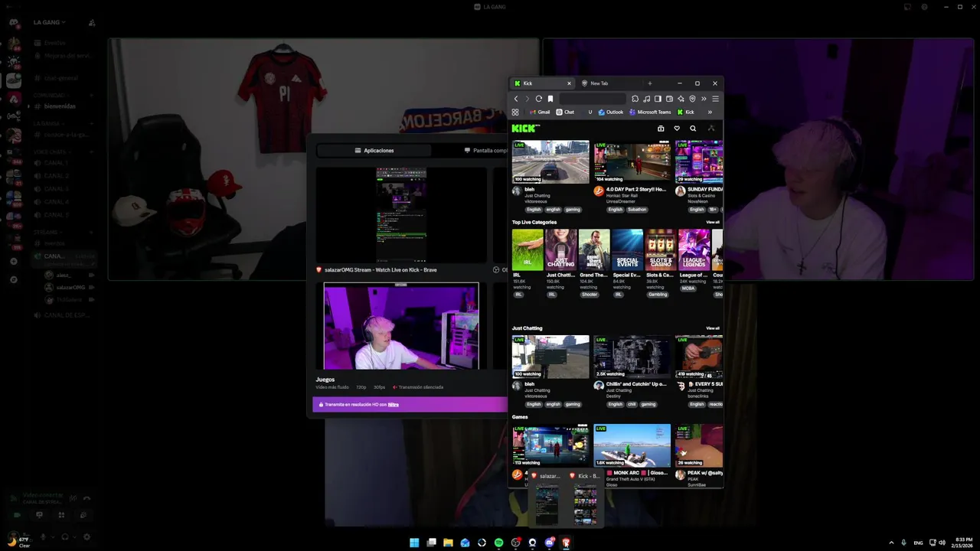Reload the Kick page

coord(539,99)
